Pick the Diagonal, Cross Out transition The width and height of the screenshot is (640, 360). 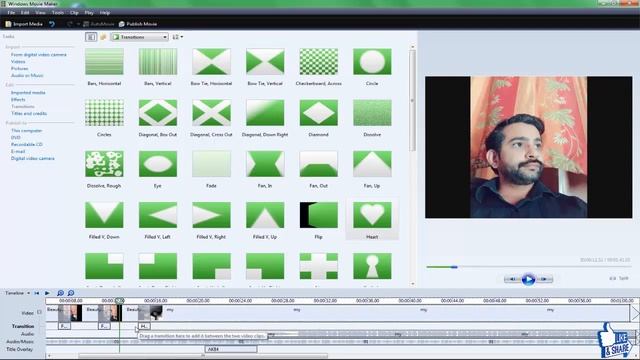click(x=211, y=113)
